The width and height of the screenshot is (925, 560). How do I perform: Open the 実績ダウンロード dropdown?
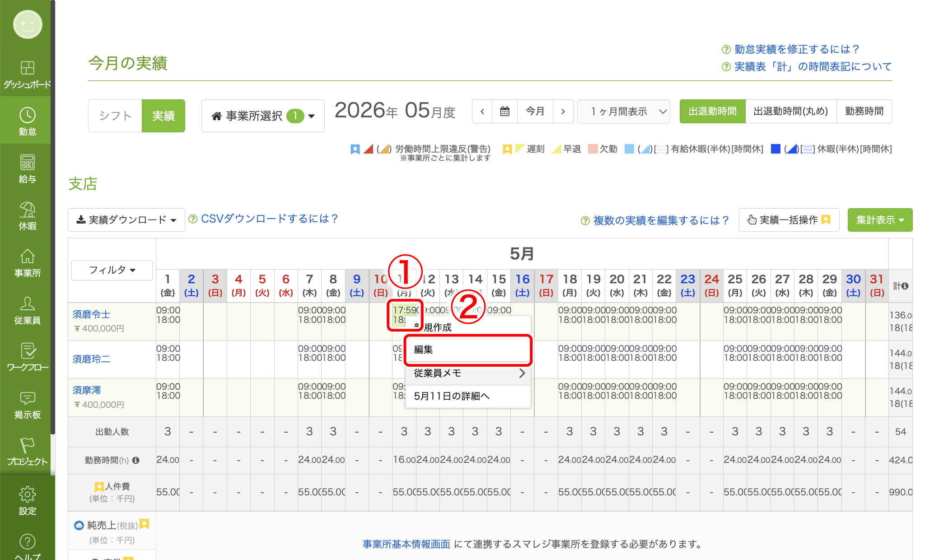[x=126, y=220]
